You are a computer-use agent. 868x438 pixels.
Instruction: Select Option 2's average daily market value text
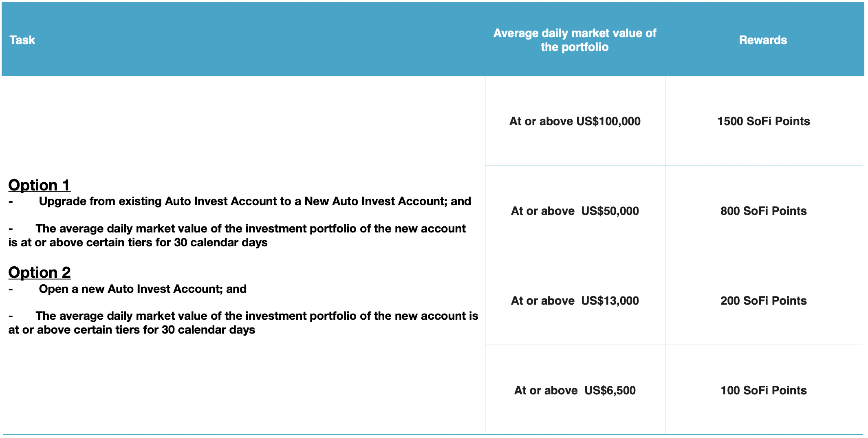(243, 323)
